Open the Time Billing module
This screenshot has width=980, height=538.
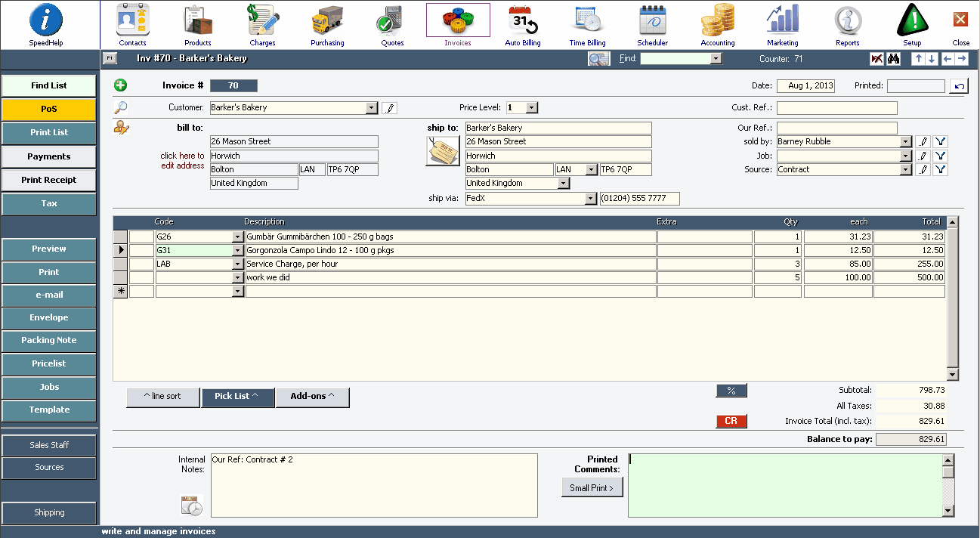588,24
